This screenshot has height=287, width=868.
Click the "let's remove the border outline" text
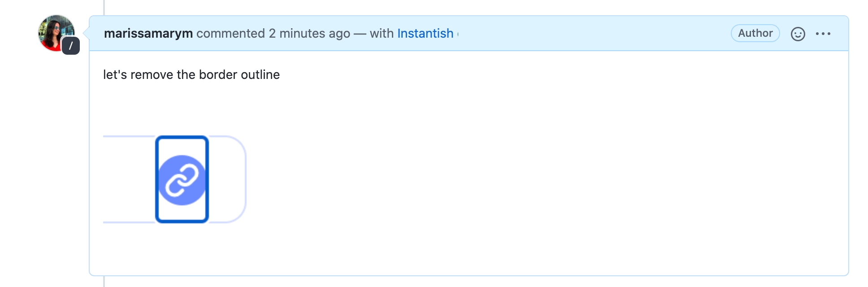[191, 75]
